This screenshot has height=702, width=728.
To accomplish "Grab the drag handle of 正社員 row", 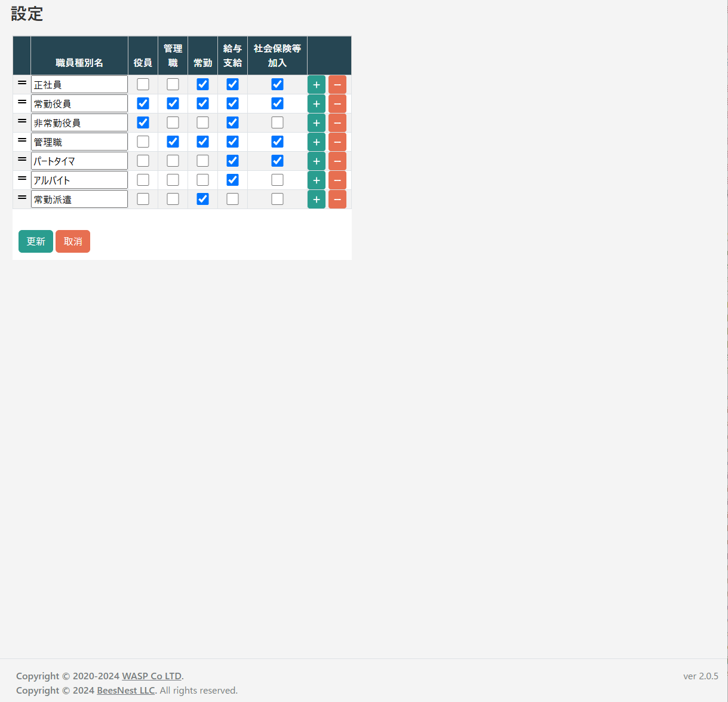I will [x=22, y=83].
